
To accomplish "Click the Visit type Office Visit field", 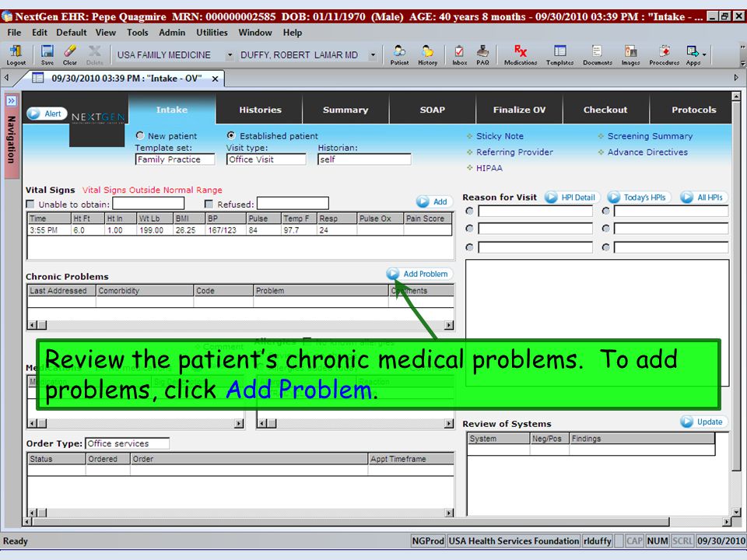I will coord(266,159).
